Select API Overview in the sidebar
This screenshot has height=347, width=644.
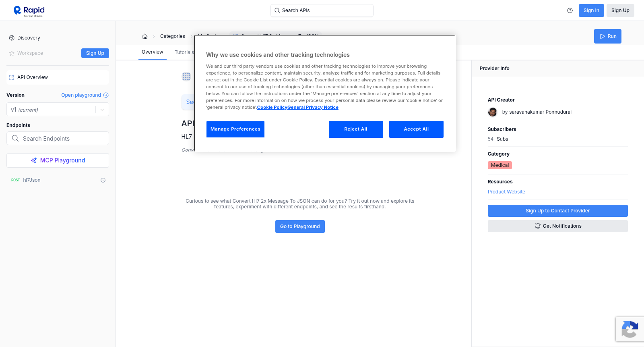tap(58, 77)
